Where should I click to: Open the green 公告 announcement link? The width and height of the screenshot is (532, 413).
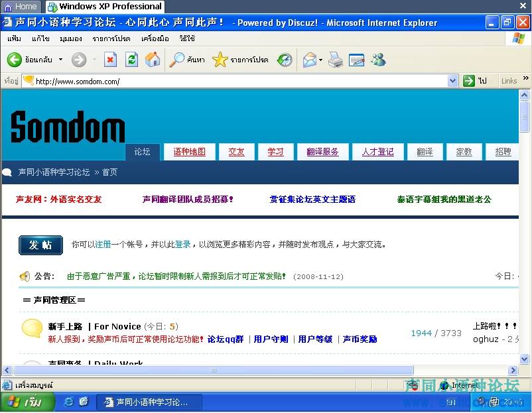click(176, 276)
